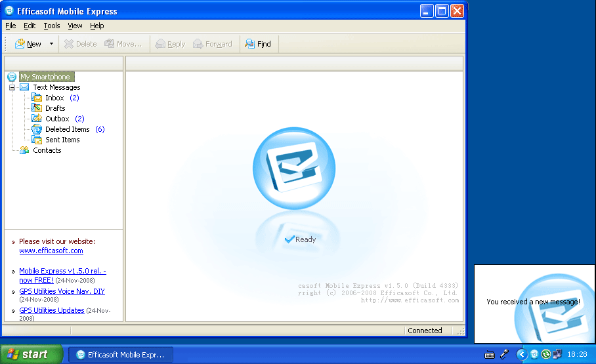
Task: Click the Outbox count (2)
Action: pos(79,119)
